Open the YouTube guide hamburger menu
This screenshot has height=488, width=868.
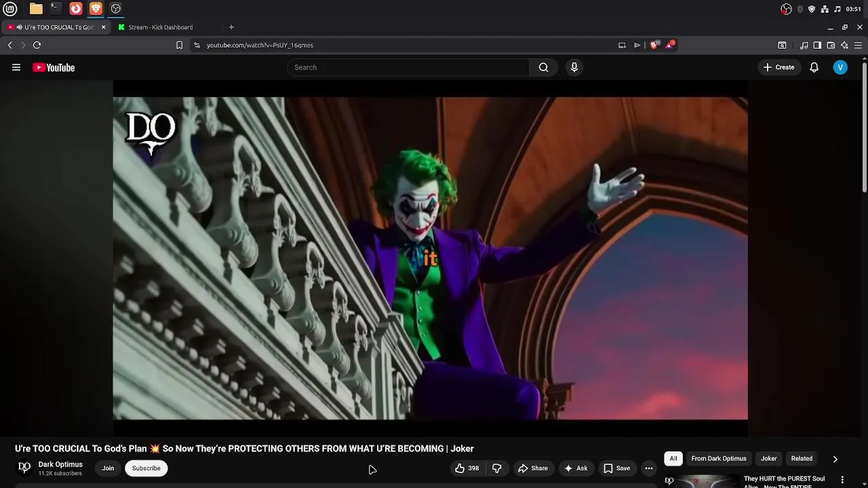click(16, 67)
